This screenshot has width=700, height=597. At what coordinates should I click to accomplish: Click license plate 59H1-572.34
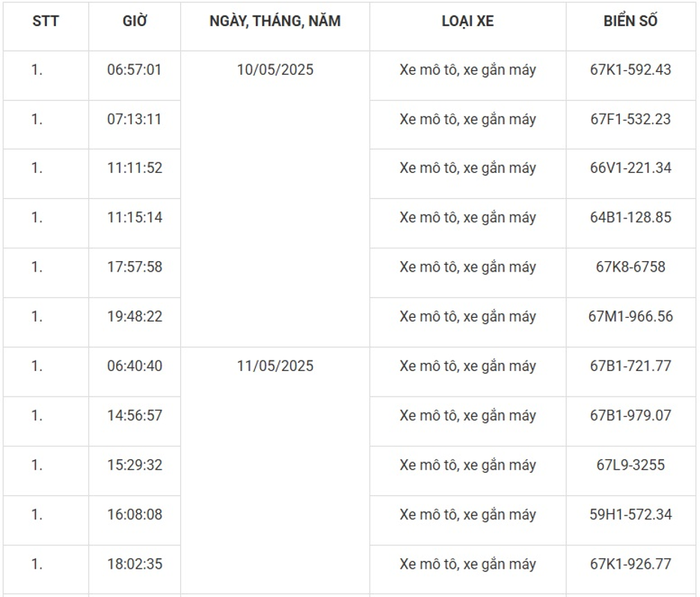click(630, 515)
